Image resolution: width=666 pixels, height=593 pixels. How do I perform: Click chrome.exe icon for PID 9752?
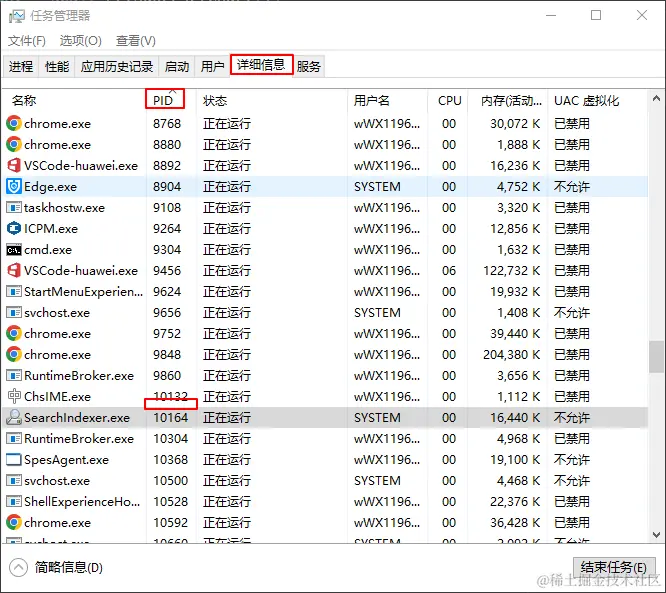click(x=14, y=333)
